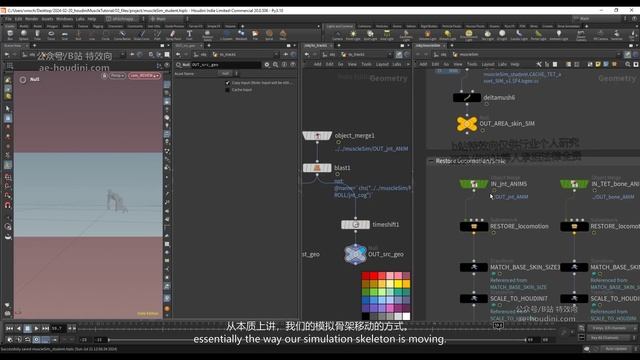Open the find-node search icon in musclesim network
640x360 pixels.
(628, 64)
